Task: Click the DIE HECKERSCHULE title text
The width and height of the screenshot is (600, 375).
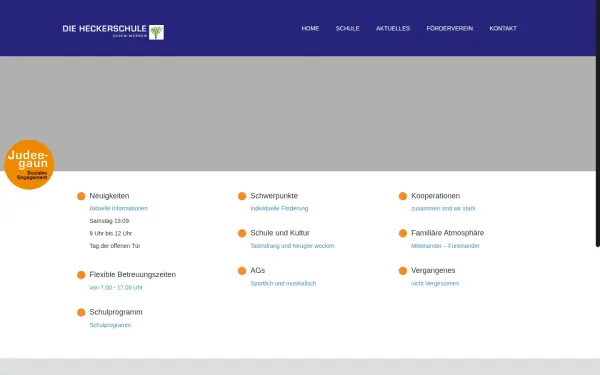Action: (x=104, y=29)
